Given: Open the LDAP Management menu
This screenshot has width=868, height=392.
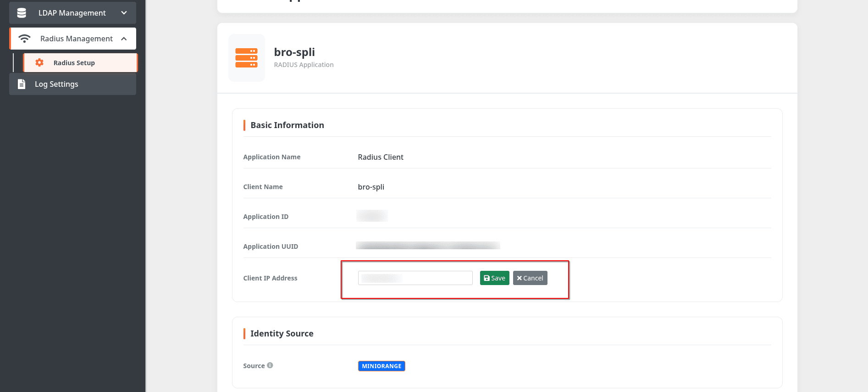Looking at the screenshot, I should [72, 13].
